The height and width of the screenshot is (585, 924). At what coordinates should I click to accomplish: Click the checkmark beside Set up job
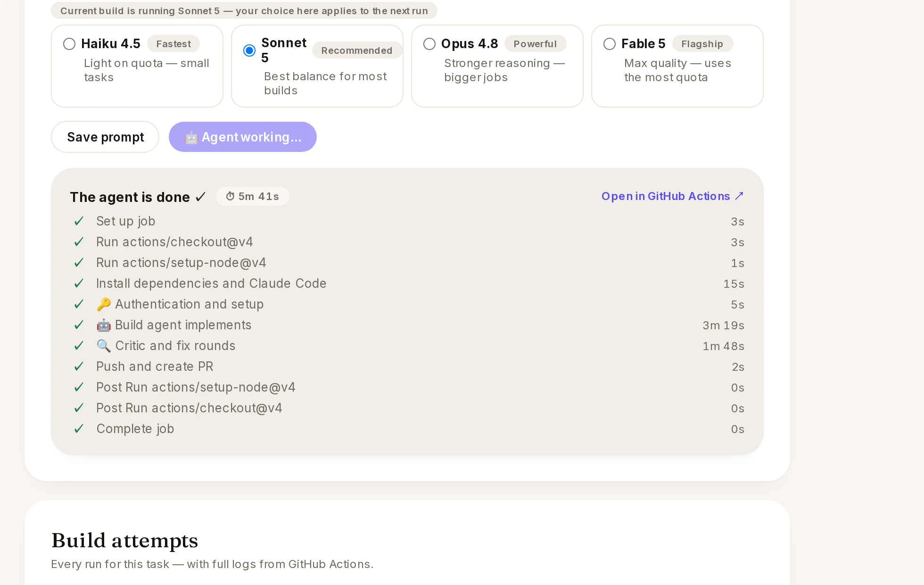coord(79,221)
